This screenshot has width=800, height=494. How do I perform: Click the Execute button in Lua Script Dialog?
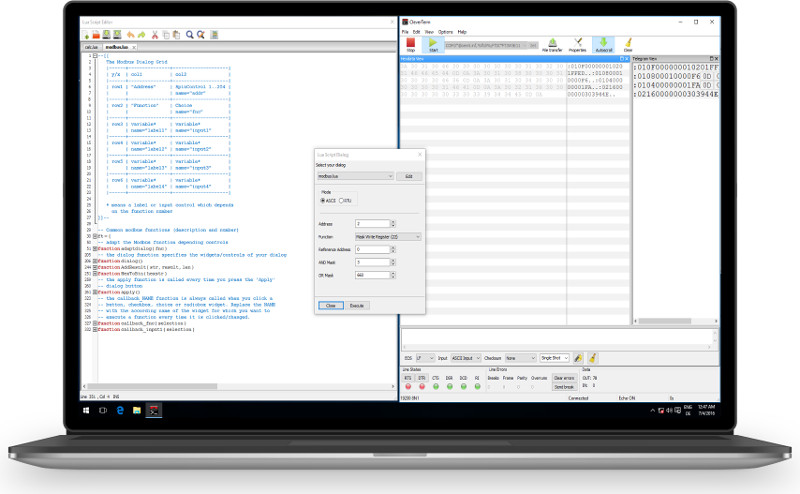point(357,306)
